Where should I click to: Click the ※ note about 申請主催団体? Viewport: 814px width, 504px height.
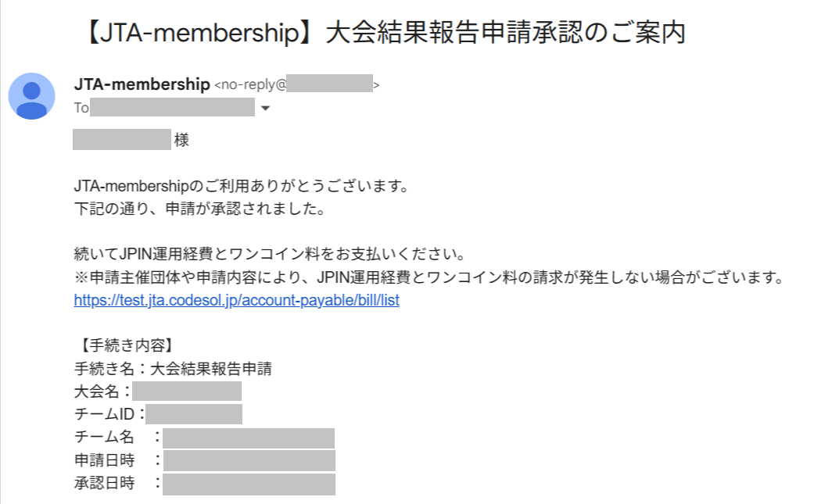pyautogui.click(x=428, y=277)
